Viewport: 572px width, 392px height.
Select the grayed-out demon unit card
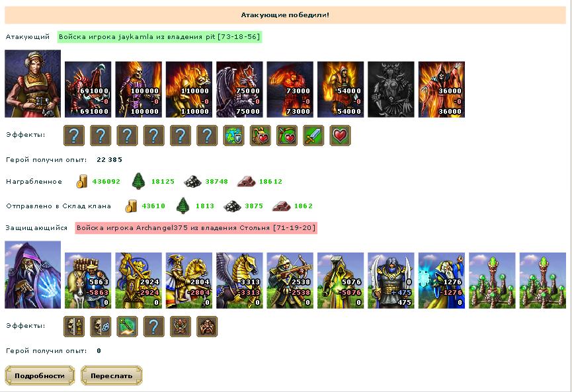(391, 90)
